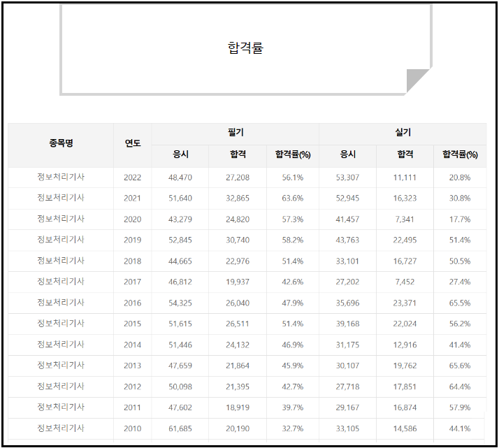Click the 56.1% pass rate cell
This screenshot has width=499, height=448.
tap(293, 178)
